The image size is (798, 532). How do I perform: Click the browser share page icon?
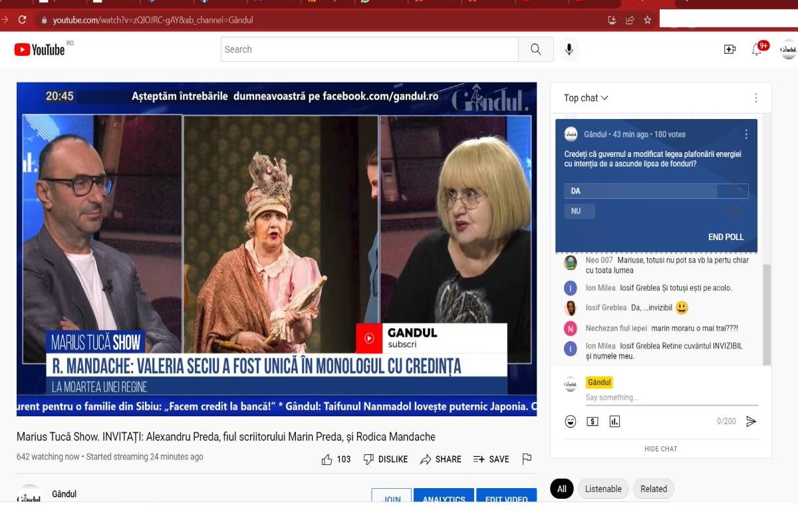pyautogui.click(x=630, y=20)
